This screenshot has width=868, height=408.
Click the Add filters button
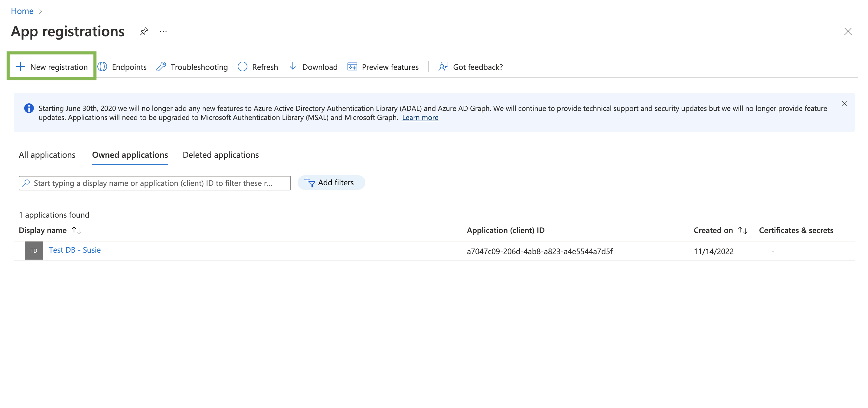point(331,183)
